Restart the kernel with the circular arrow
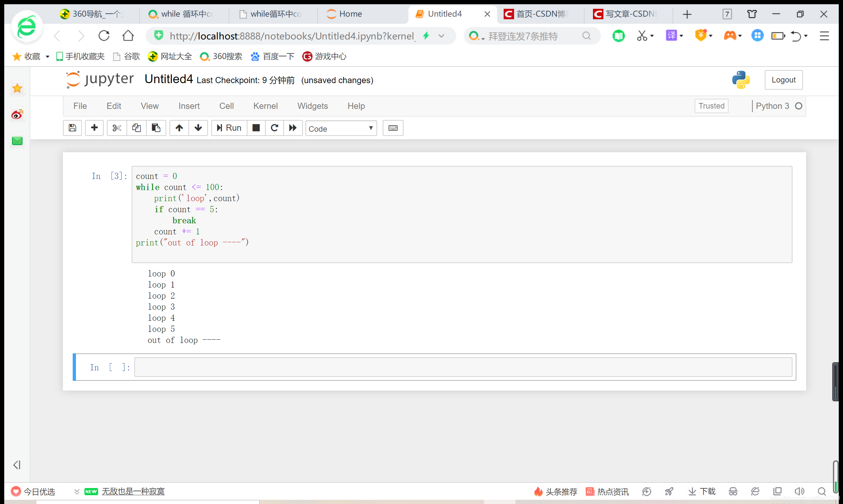843x504 pixels. tap(274, 128)
